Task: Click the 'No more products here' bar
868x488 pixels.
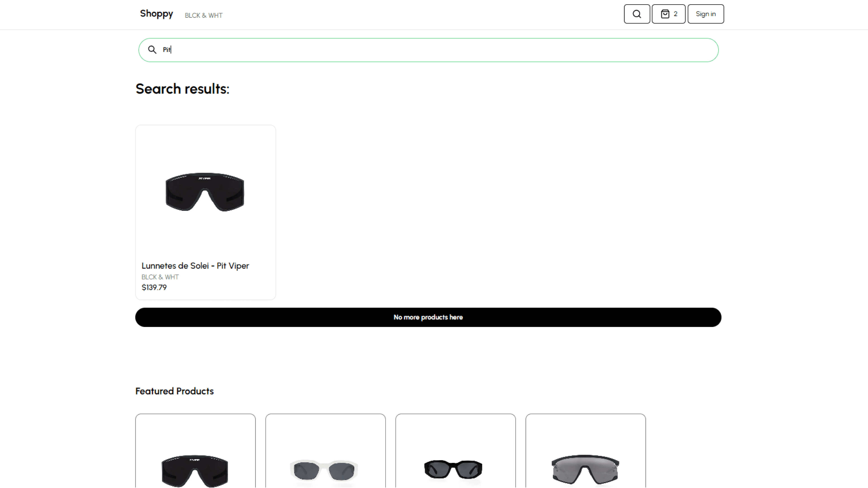Action: tap(428, 317)
